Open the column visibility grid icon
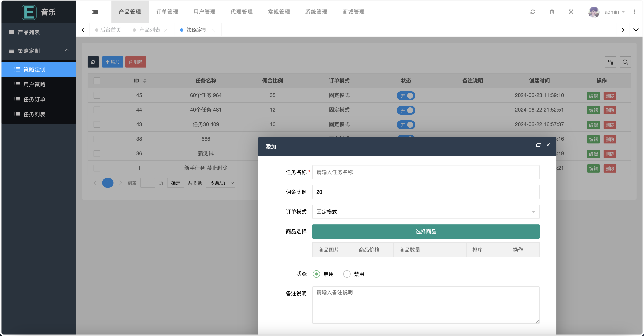This screenshot has width=644, height=336. 610,62
